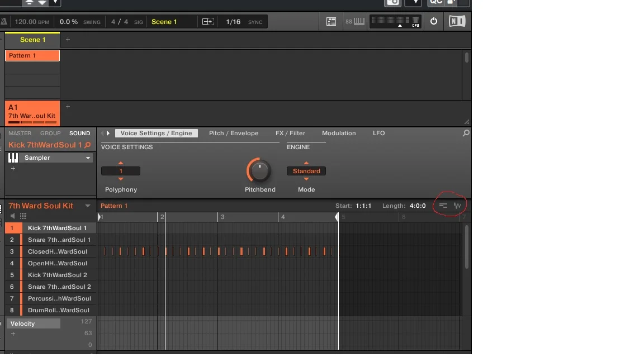644x362 pixels.
Task: Open the LFO page
Action: 378,133
